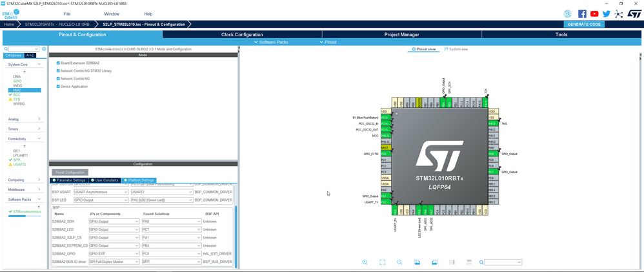This screenshot has height=272, width=644.
Task: Select the green PC7 pin on chip
Action: pyautogui.click(x=493, y=172)
